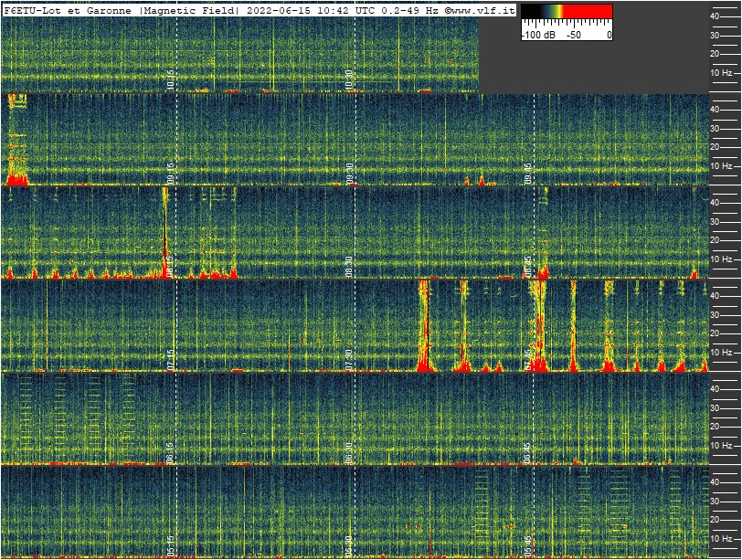
Task: Select the 06:30 time marker
Action: click(349, 453)
